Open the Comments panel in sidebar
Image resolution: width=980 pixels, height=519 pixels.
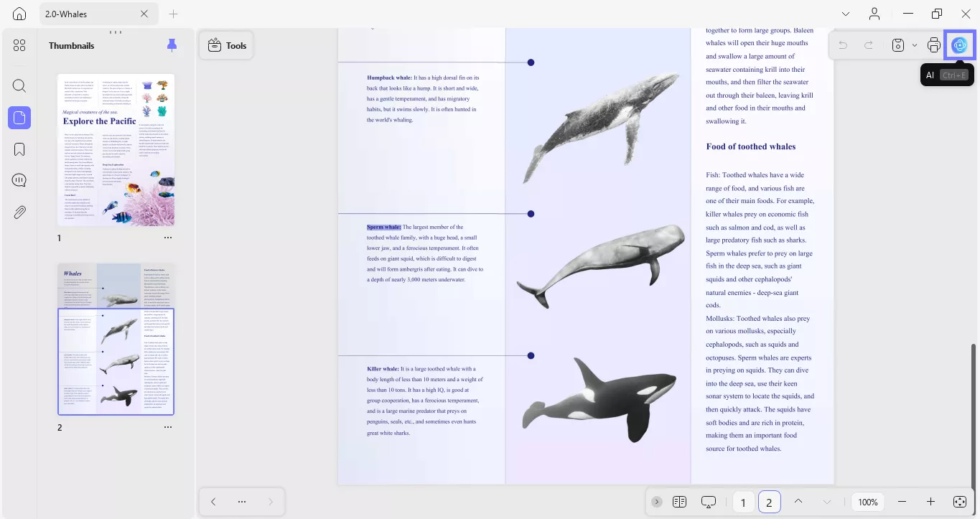(x=19, y=181)
